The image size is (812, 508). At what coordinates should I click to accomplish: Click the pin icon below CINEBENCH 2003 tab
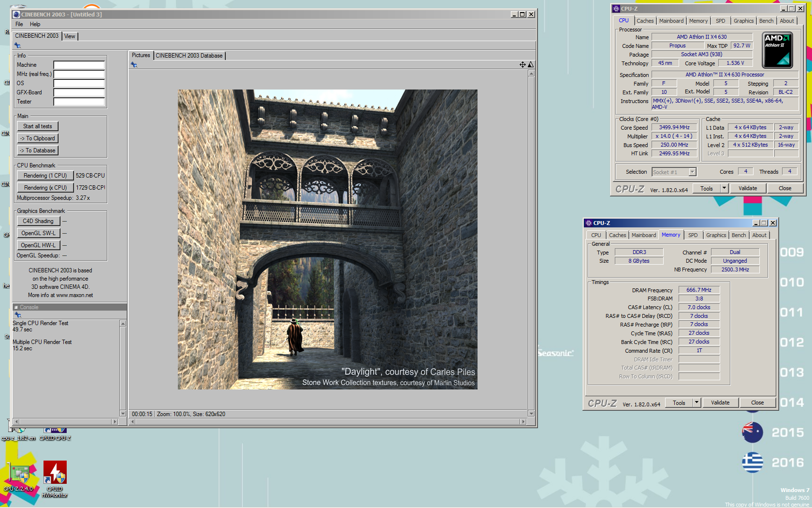(x=17, y=45)
